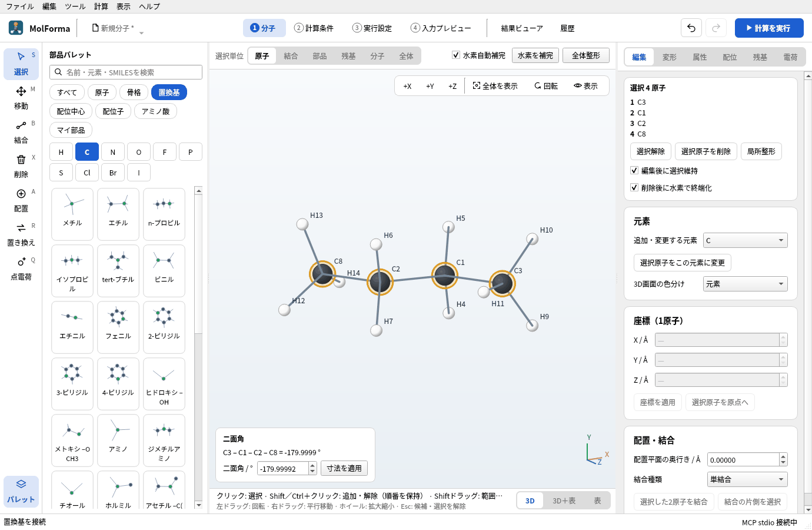The height and width of the screenshot is (530, 812).
Task: Choose the tert-ブチル substituent tile
Action: click(x=118, y=270)
